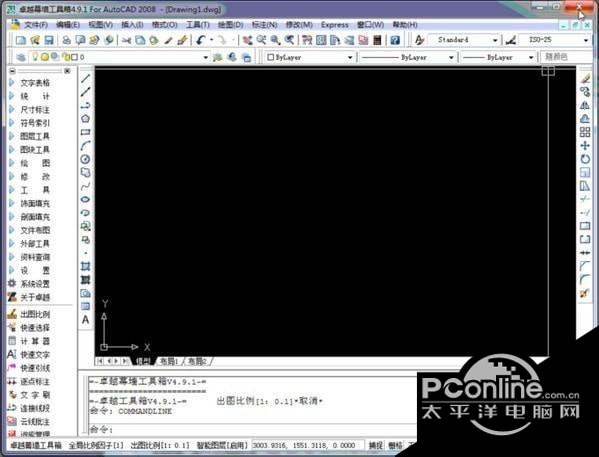Toggle the layer lock icon

tap(65, 57)
